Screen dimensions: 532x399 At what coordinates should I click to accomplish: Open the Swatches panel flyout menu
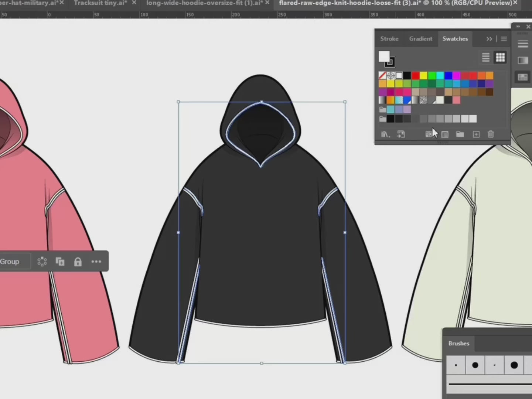pyautogui.click(x=504, y=38)
